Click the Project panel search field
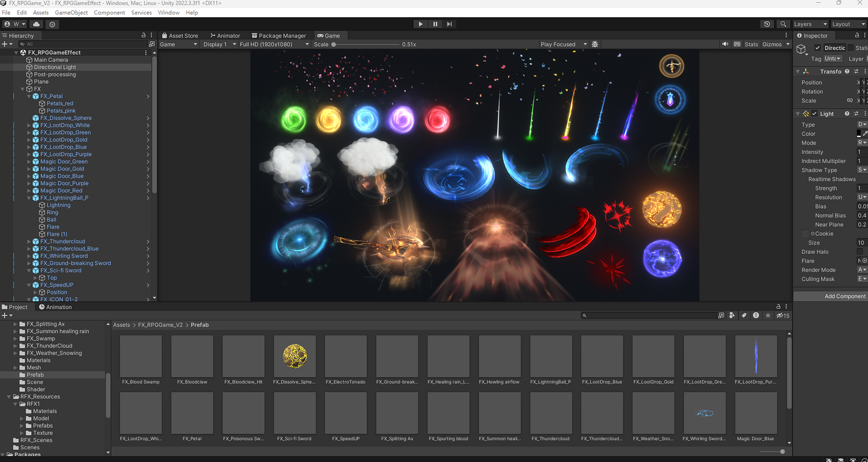 pos(649,316)
